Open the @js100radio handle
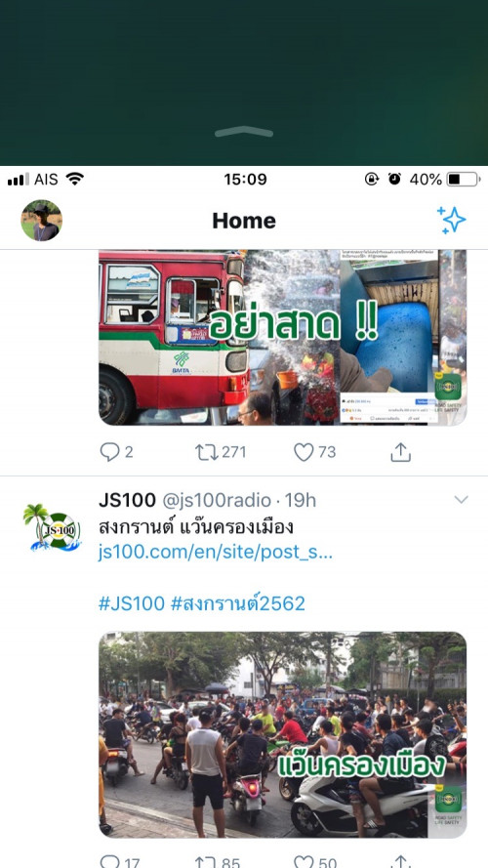The width and height of the screenshot is (488, 868). [x=217, y=501]
